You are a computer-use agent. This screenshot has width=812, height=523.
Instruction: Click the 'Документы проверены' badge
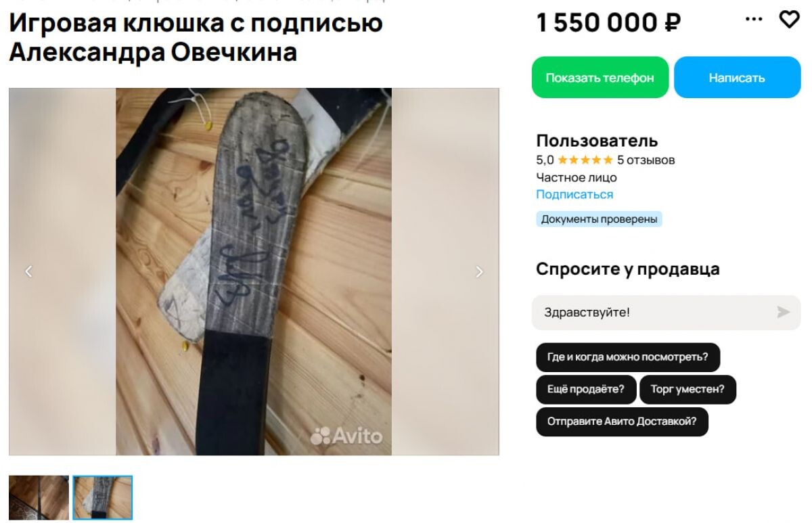pos(599,219)
